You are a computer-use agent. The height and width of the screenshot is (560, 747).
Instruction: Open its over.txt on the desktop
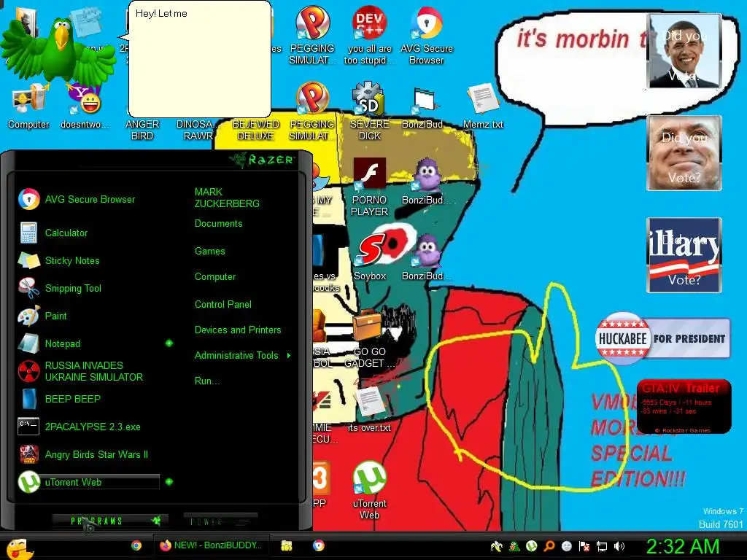370,408
